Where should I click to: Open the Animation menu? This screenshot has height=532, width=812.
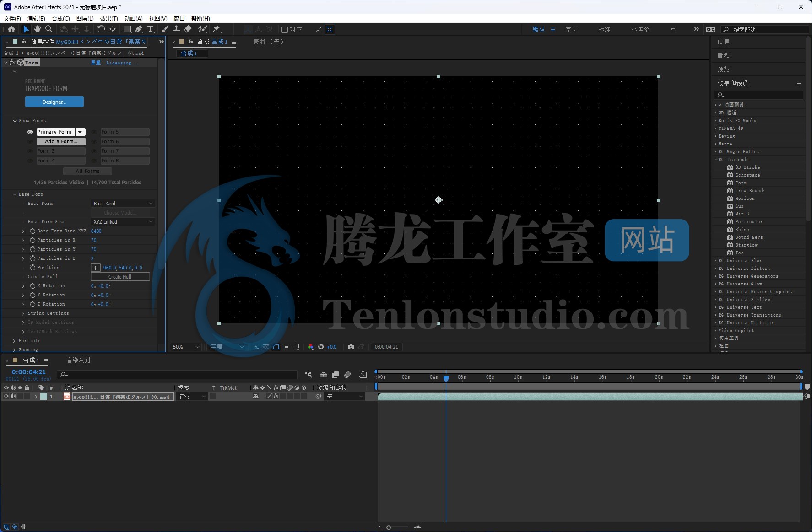point(133,18)
